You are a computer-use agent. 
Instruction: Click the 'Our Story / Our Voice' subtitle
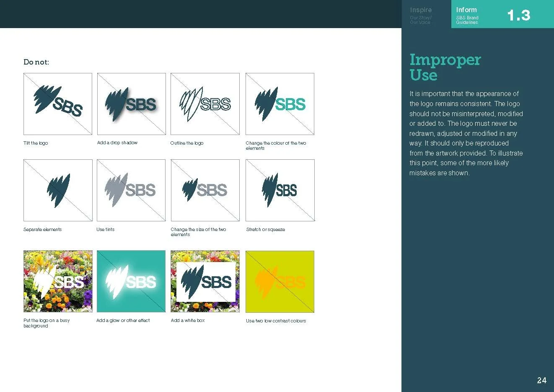tap(420, 20)
